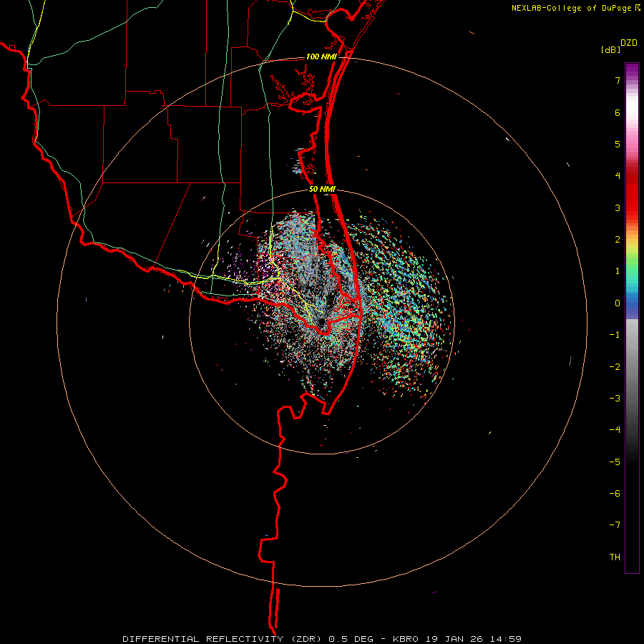This screenshot has height=644, width=644.
Task: Click the -7 value on the color scale
Action: pos(615,525)
